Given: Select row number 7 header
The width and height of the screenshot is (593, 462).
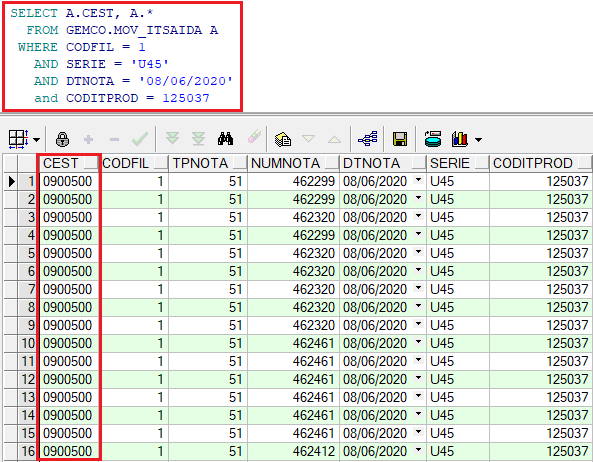Looking at the screenshot, I should (x=27, y=290).
